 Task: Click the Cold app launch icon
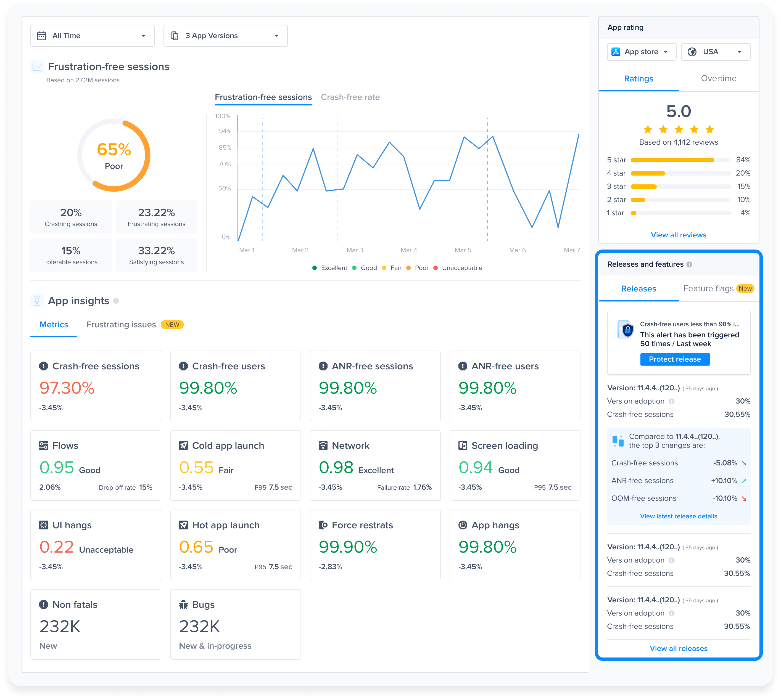[183, 446]
